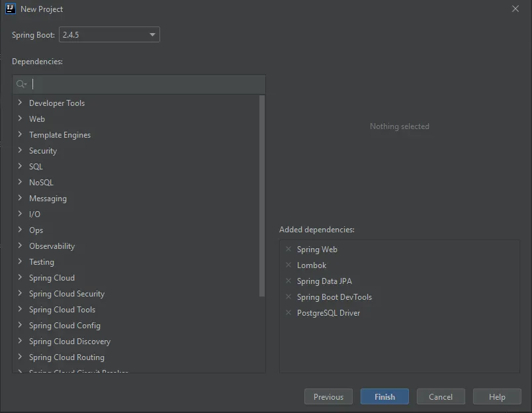Remove Spring Web from added dependencies
This screenshot has height=413, width=532.
[288, 249]
